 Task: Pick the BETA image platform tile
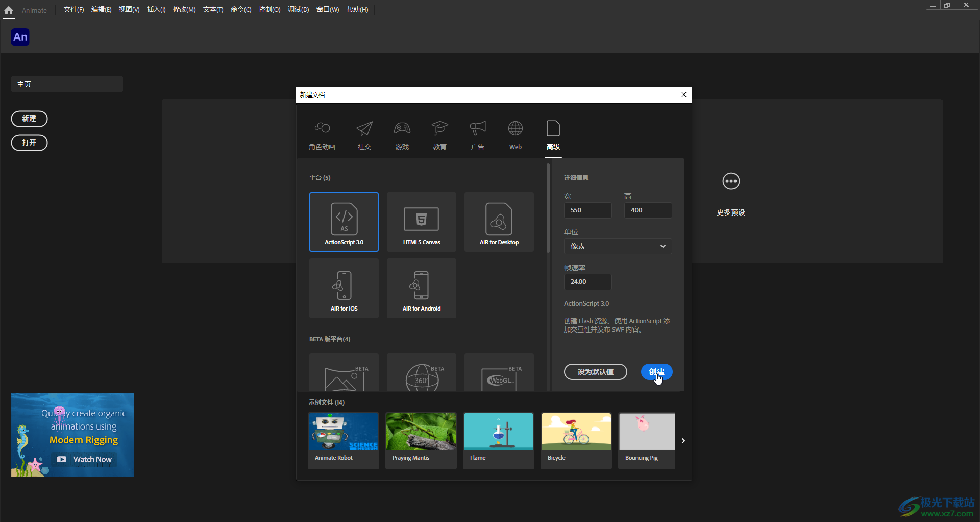pos(344,373)
